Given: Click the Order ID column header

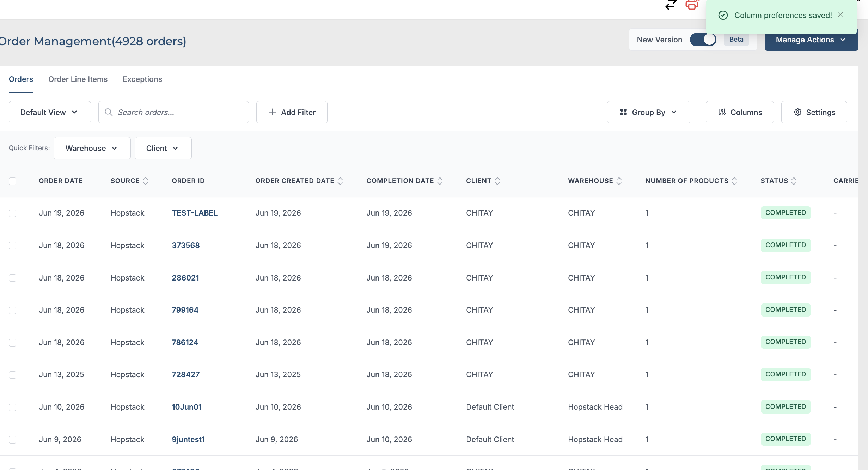Looking at the screenshot, I should pos(188,181).
